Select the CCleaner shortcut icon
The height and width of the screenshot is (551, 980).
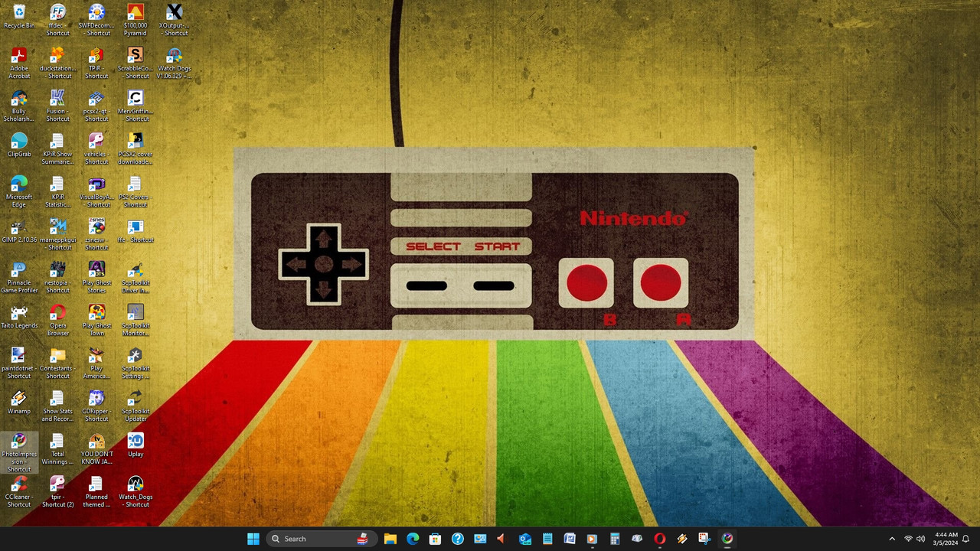(x=19, y=491)
